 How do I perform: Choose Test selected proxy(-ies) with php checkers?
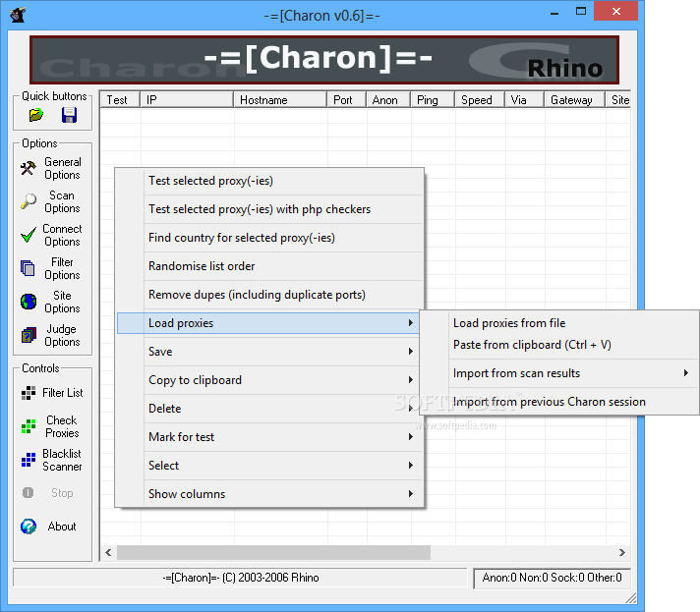269,209
